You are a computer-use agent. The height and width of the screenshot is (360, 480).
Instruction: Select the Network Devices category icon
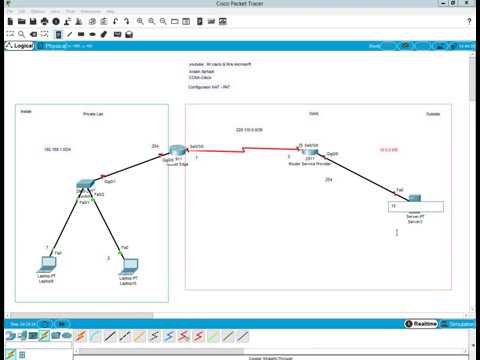(10, 335)
